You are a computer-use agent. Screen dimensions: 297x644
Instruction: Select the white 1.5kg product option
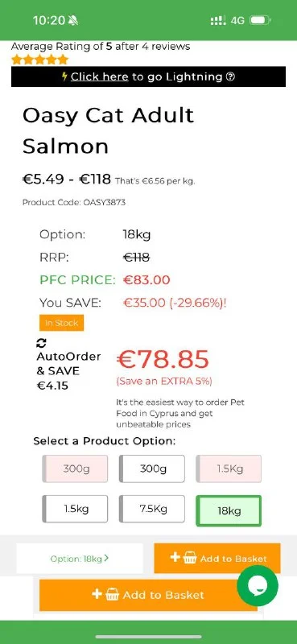75,509
